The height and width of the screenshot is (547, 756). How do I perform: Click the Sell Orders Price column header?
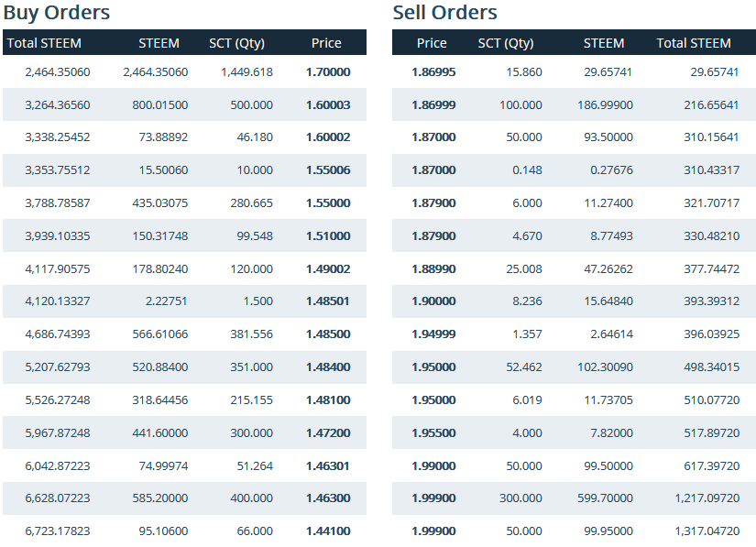click(x=432, y=43)
